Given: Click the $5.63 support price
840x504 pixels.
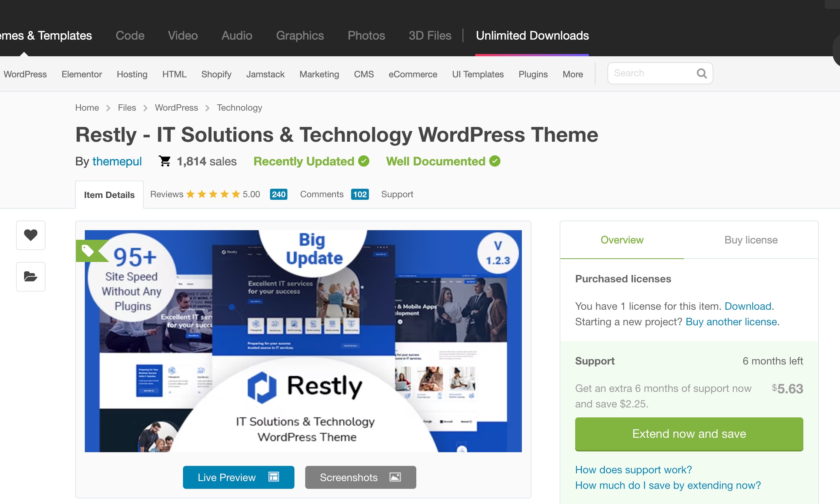Looking at the screenshot, I should pos(787,389).
